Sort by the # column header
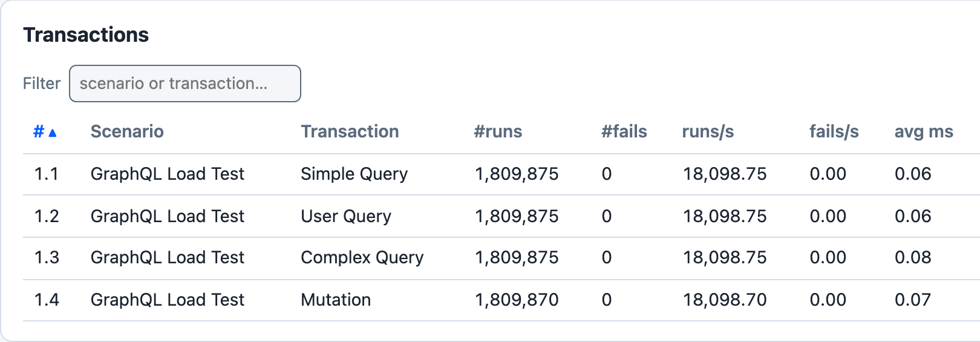The height and width of the screenshot is (342, 980). tap(45, 132)
